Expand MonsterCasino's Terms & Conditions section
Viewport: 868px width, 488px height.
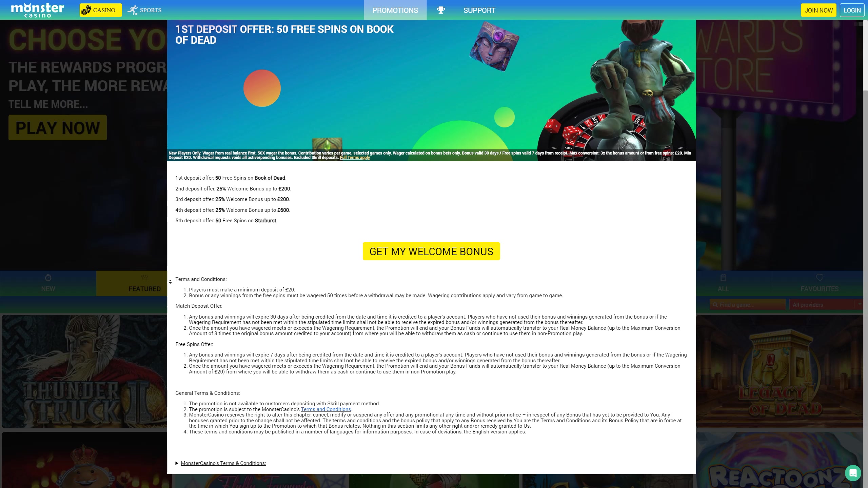[223, 463]
